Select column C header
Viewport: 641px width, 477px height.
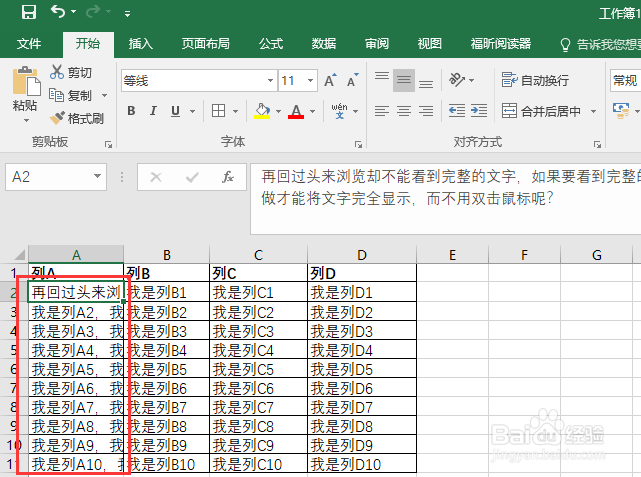click(x=258, y=255)
